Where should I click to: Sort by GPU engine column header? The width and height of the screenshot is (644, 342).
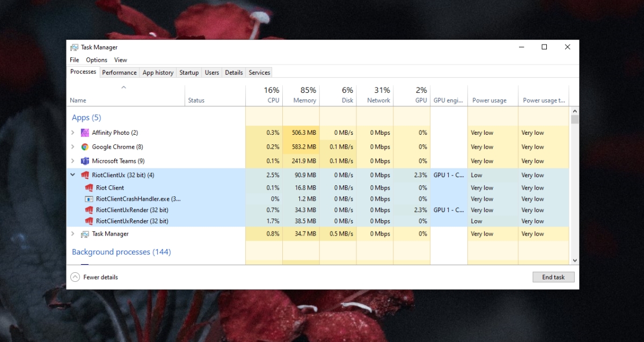tap(449, 96)
